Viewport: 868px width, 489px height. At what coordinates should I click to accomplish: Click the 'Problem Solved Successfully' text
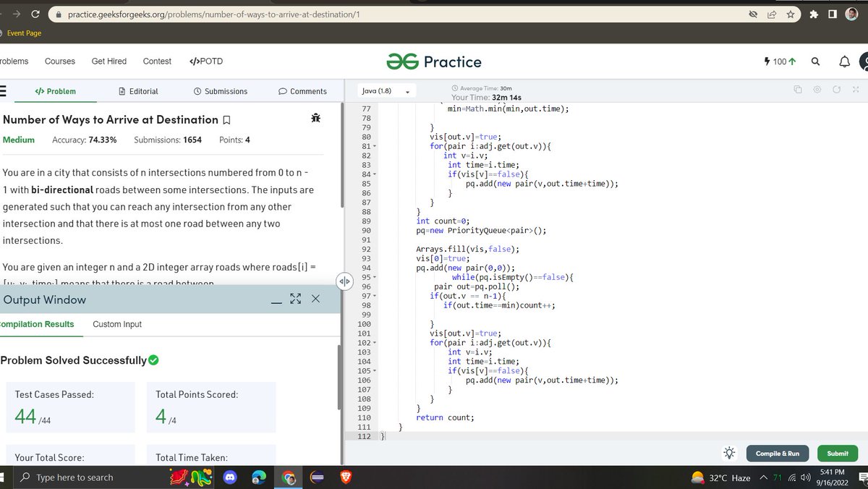(x=73, y=360)
